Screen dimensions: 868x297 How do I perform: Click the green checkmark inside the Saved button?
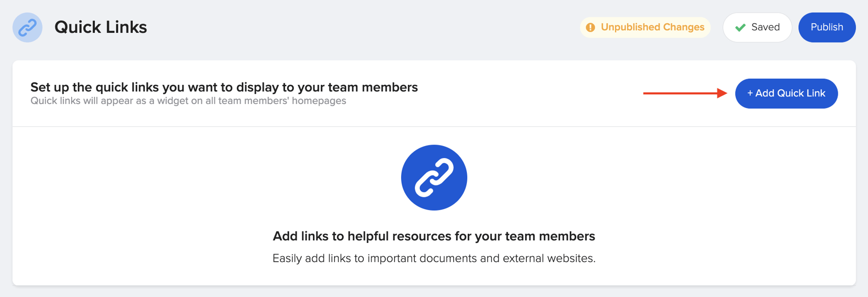740,28
